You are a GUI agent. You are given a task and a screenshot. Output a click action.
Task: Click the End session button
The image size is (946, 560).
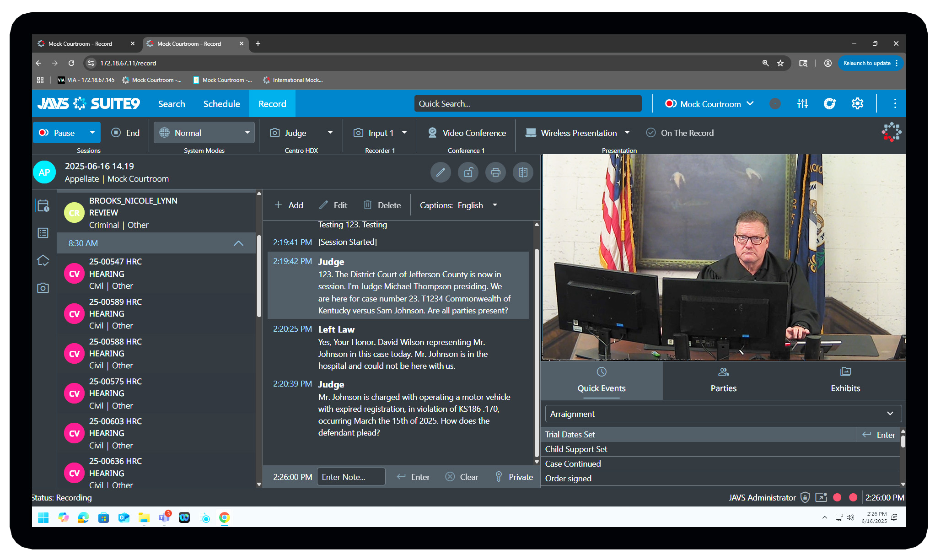[x=125, y=133]
